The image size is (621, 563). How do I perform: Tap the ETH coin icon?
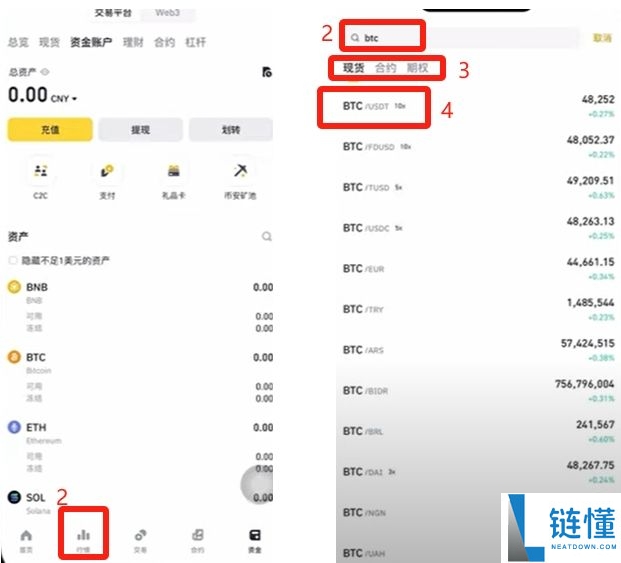pyautogui.click(x=14, y=427)
